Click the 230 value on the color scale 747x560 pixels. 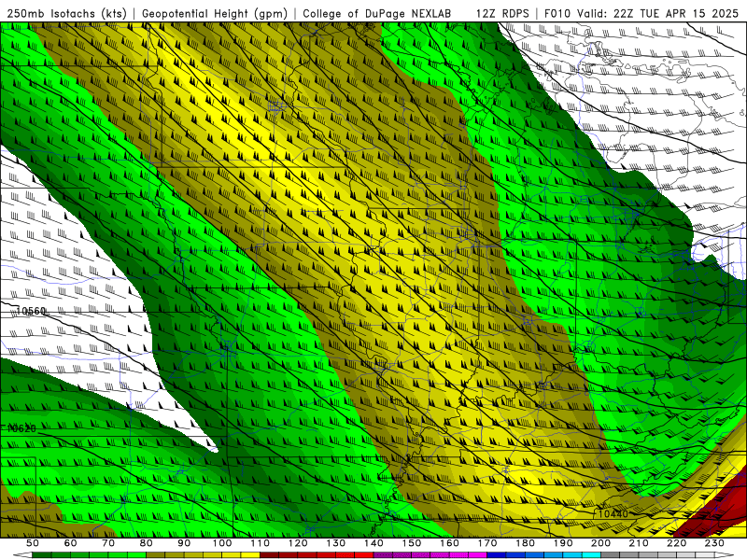pos(714,543)
